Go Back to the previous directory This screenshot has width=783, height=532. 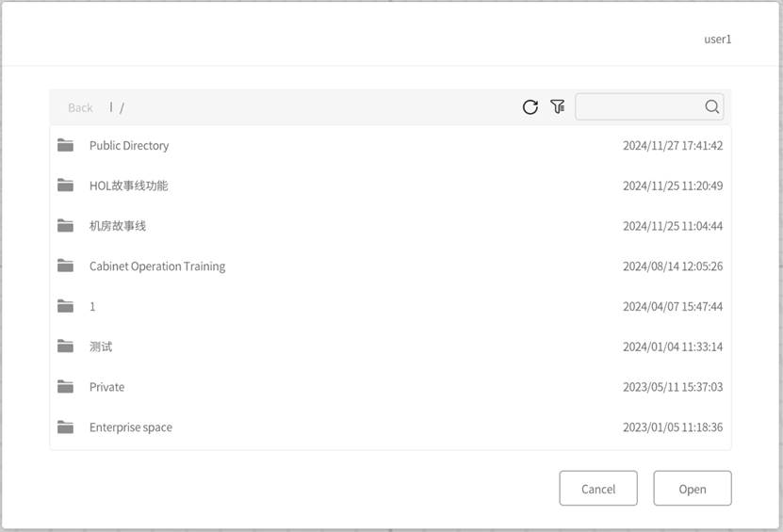click(x=80, y=108)
